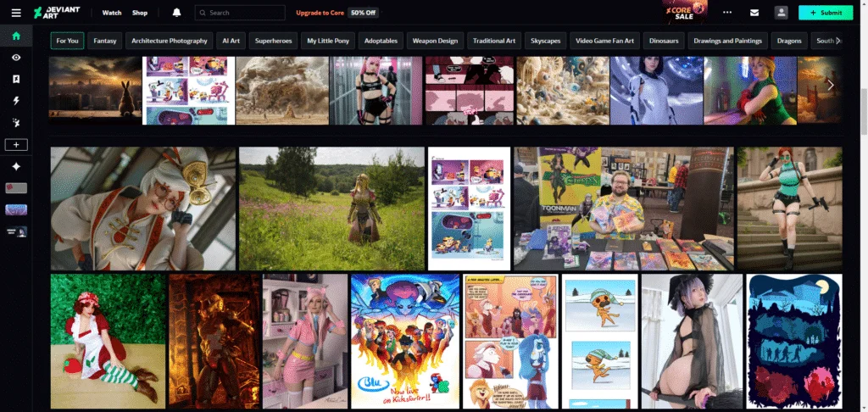Open the strawberry girl cosplay photo
The image size is (868, 412).
point(108,341)
